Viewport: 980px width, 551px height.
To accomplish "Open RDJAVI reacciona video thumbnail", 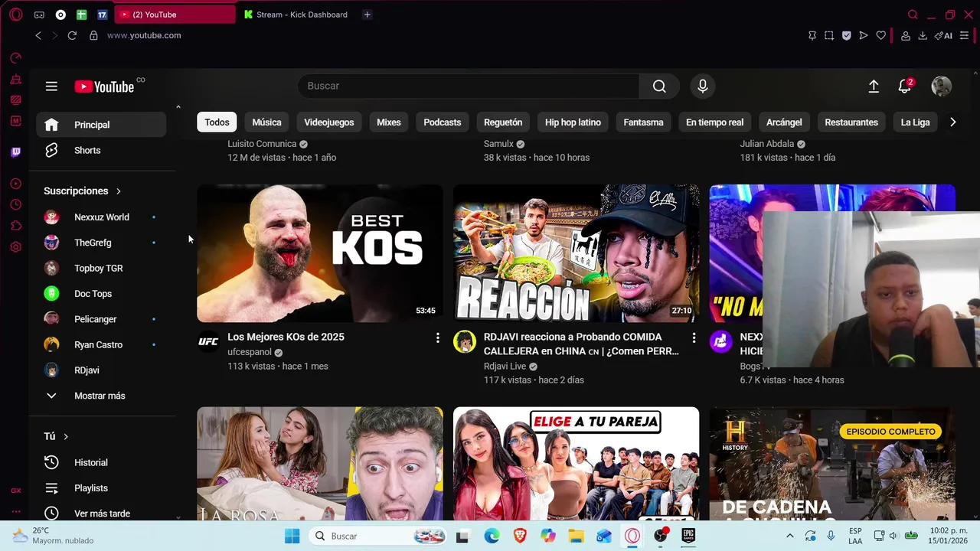I will coord(576,253).
